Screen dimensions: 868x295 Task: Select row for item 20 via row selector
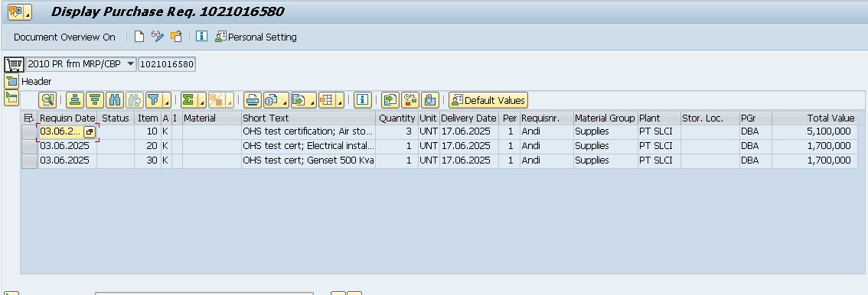[29, 147]
